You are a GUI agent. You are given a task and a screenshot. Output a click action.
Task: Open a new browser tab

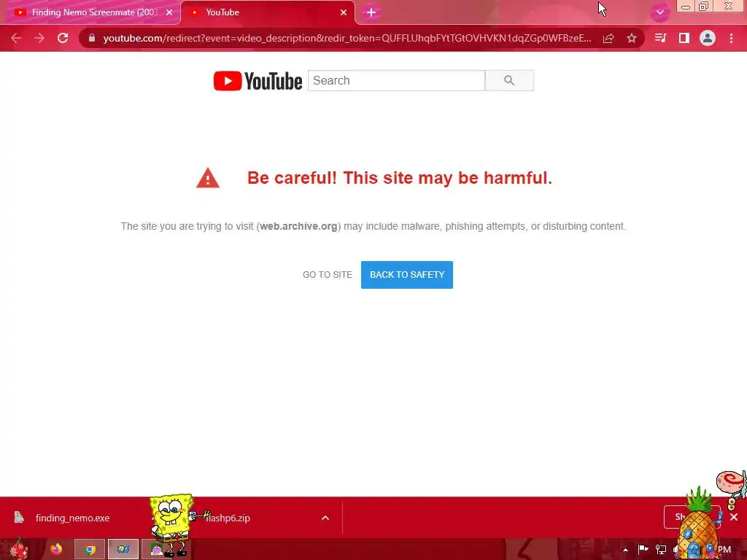pos(371,12)
